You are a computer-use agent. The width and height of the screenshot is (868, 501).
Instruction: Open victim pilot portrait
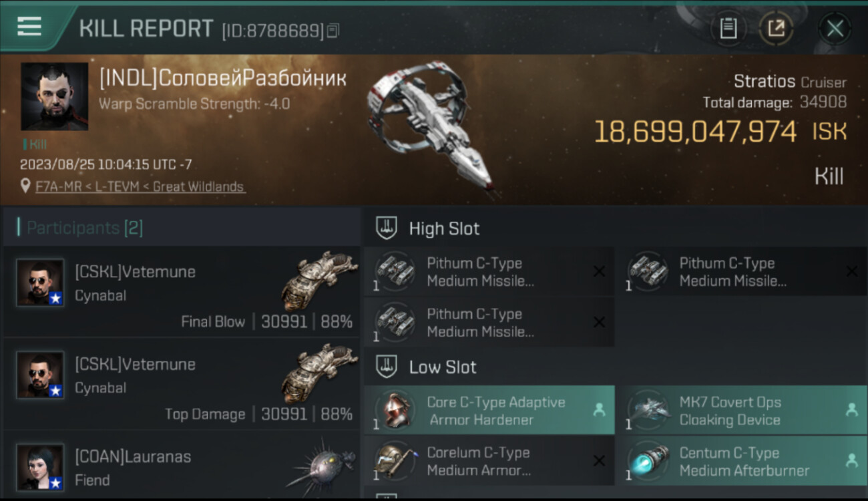point(55,96)
